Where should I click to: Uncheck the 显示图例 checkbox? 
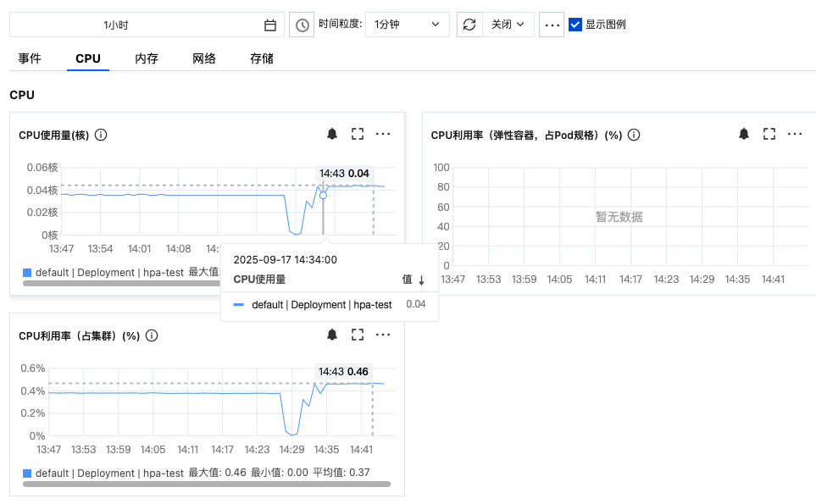[575, 25]
